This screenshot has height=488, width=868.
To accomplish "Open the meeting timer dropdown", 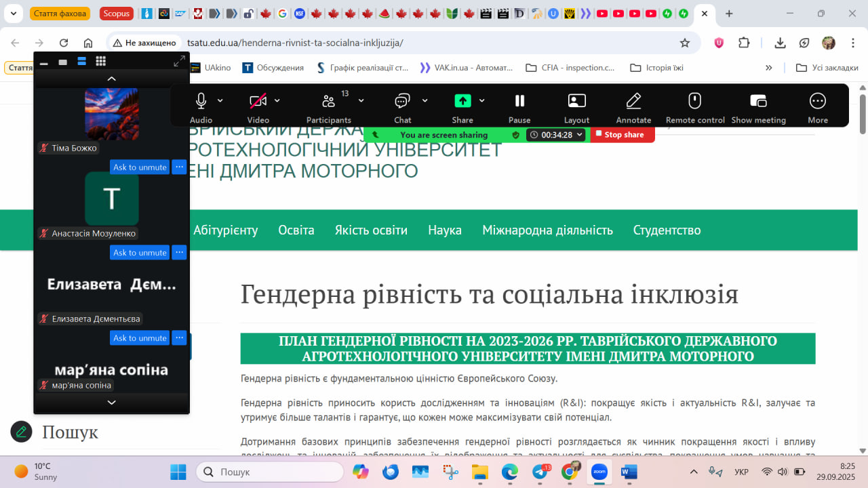I will (580, 135).
